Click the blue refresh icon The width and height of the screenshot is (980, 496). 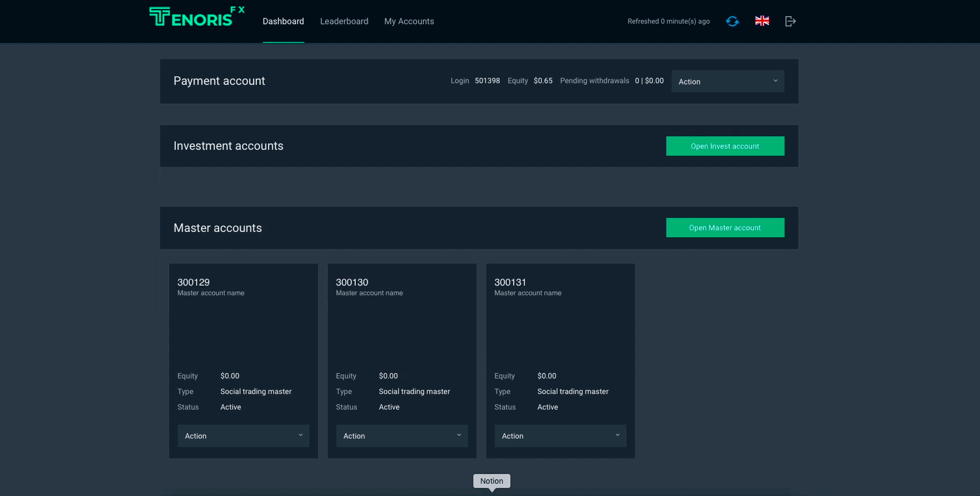click(732, 21)
